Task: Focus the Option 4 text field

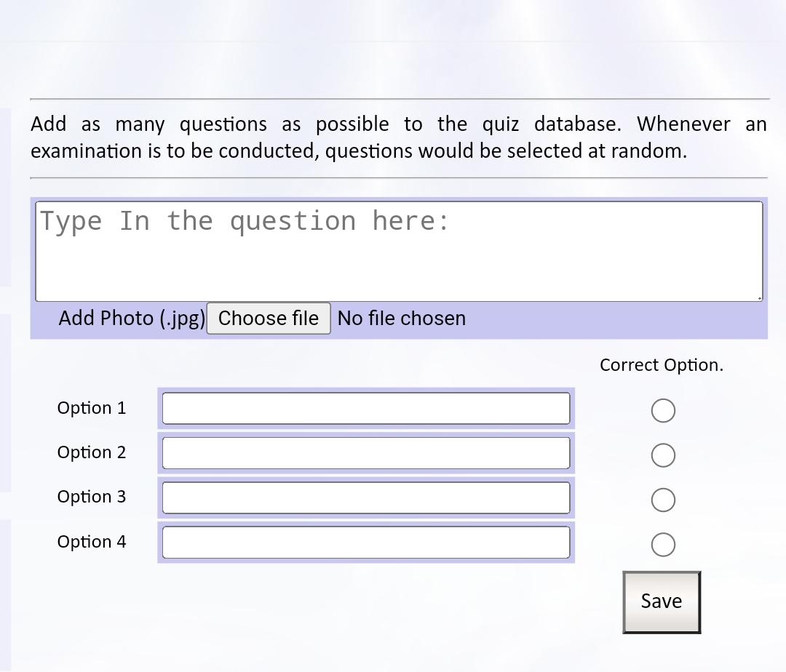Action: (x=365, y=543)
